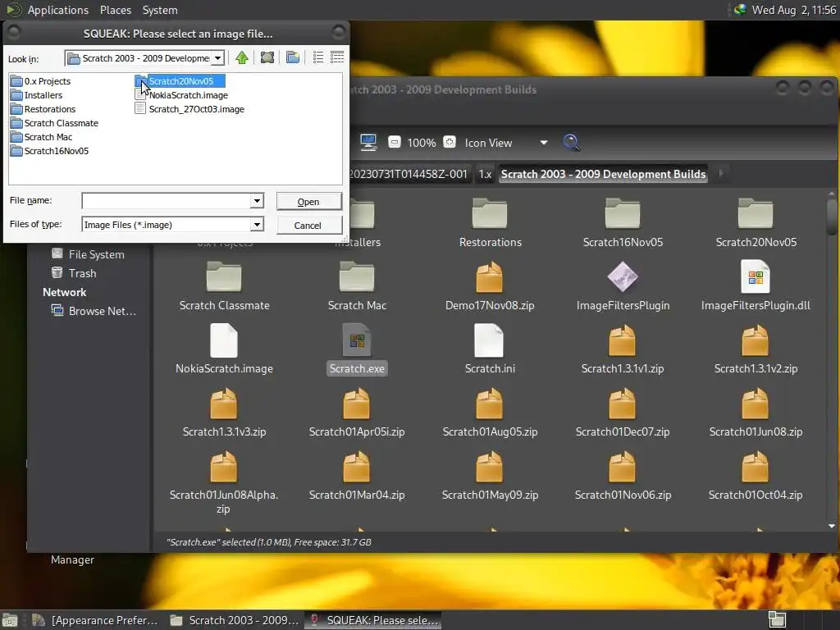This screenshot has height=630, width=840.
Task: Select NokiaScratch.image in file manager
Action: [x=224, y=349]
